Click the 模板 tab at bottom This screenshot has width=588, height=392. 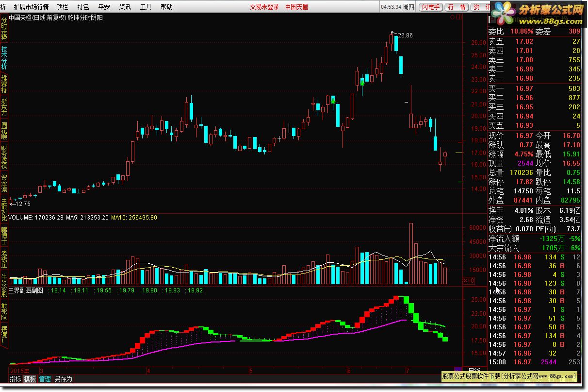[30, 379]
